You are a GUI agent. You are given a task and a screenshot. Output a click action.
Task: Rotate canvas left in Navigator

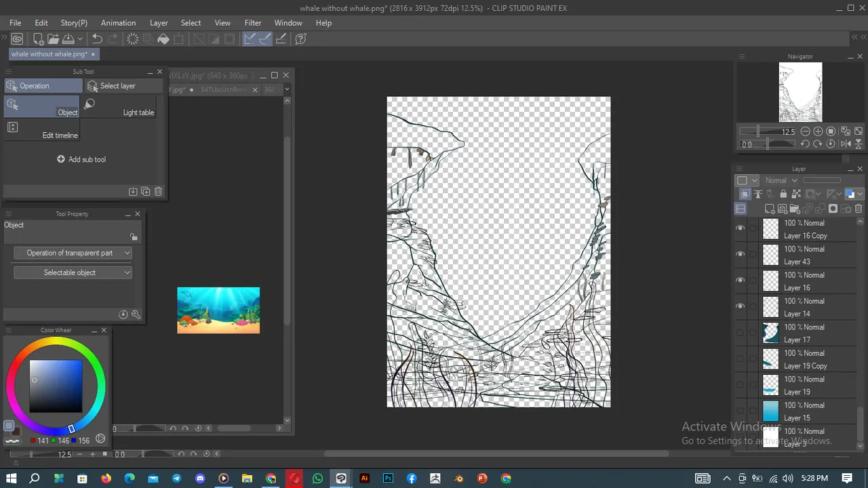pyautogui.click(x=805, y=144)
